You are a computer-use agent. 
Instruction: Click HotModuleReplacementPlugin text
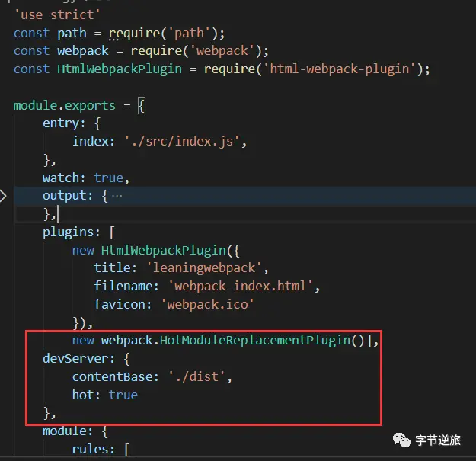(255, 340)
